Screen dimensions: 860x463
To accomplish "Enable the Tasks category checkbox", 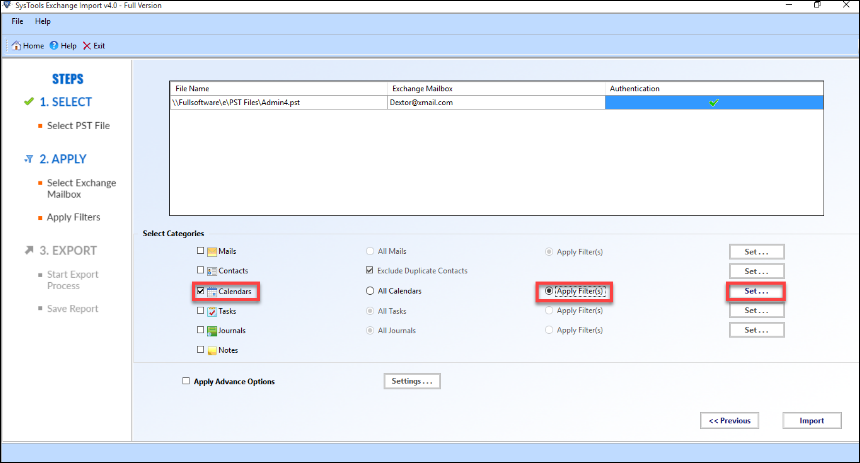I will click(x=200, y=310).
